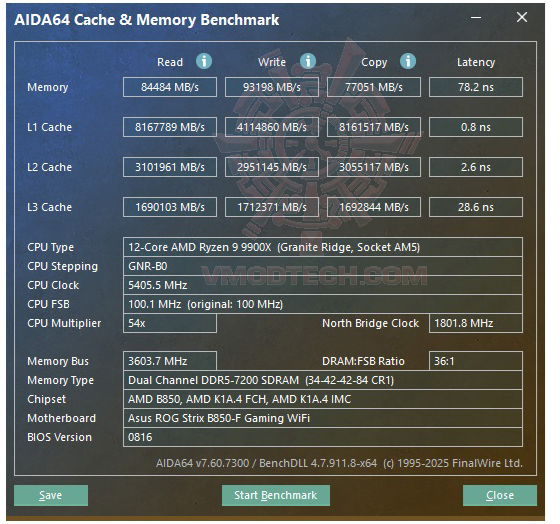Image resolution: width=560 pixels, height=524 pixels.
Task: Click the Memory latency 78.2 ns cell
Action: [476, 87]
